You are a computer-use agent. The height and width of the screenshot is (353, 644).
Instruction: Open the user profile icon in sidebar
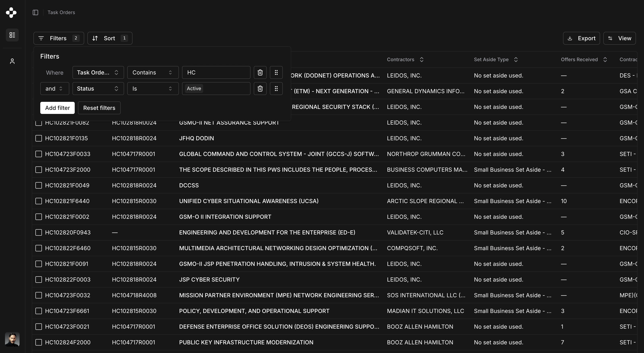pyautogui.click(x=12, y=61)
